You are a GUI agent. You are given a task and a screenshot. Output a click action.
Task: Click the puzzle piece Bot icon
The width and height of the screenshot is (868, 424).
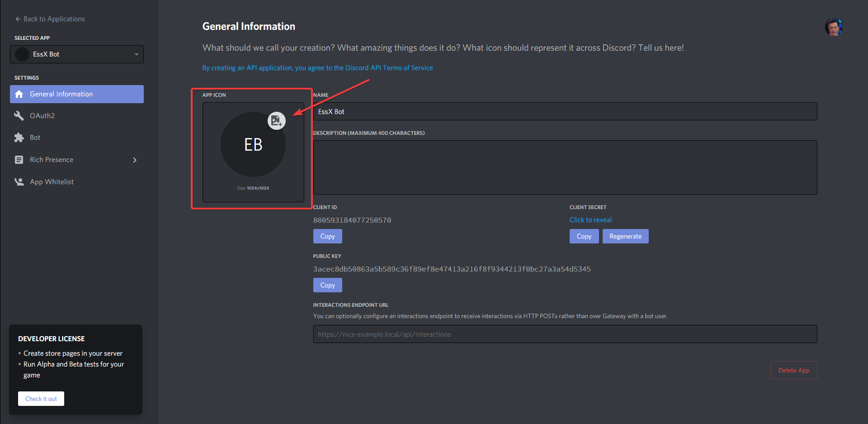19,138
